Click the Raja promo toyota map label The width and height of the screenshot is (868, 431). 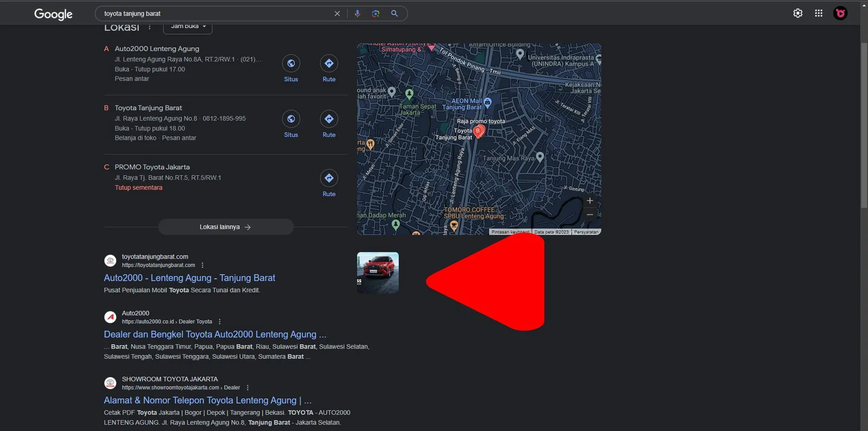481,121
